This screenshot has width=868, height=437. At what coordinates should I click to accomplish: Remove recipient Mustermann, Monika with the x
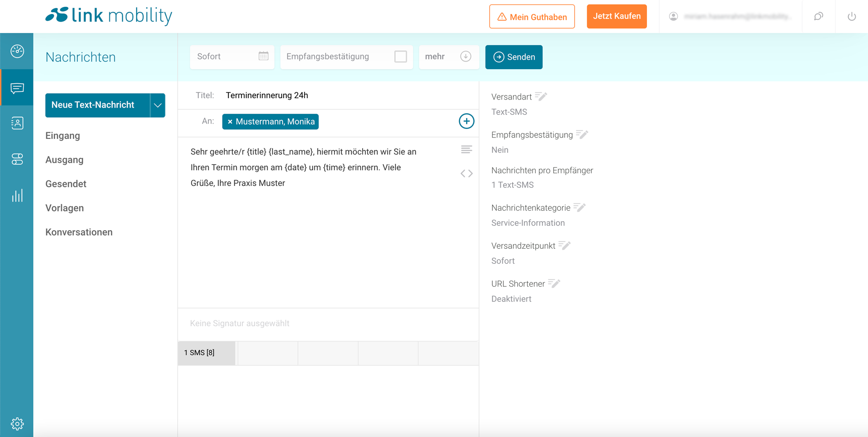(230, 122)
